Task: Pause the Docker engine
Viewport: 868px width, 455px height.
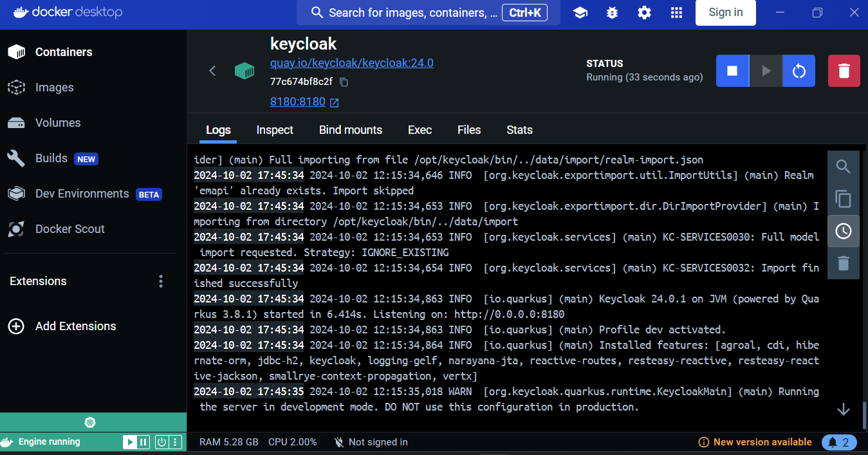Action: 143,442
